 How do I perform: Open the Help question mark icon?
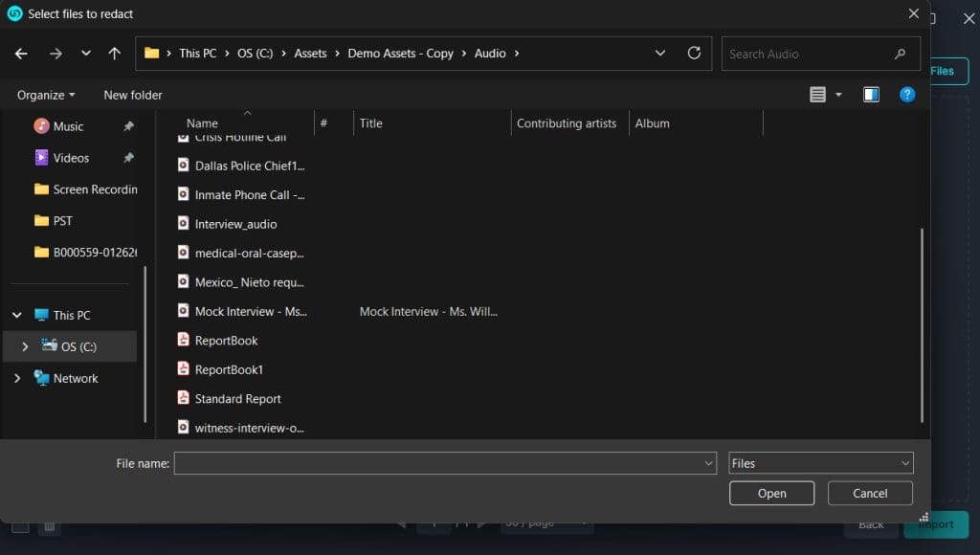pyautogui.click(x=907, y=95)
